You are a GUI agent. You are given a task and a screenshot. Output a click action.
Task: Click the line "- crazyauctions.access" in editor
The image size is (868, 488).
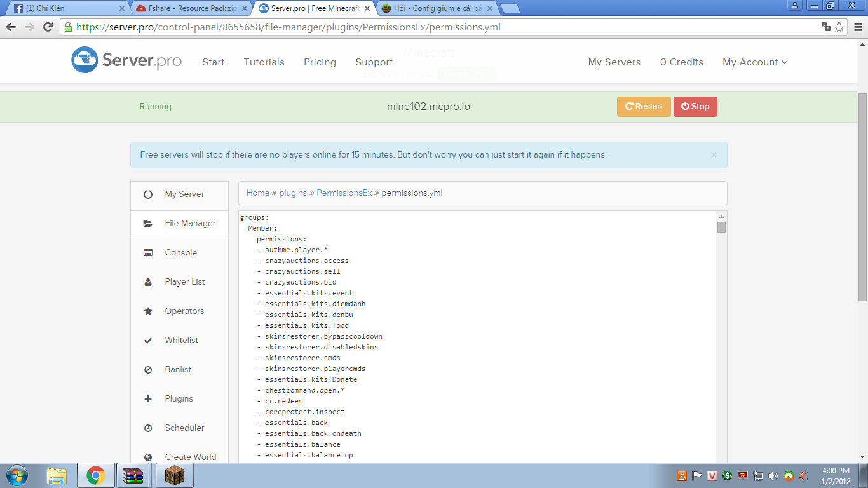[302, 261]
